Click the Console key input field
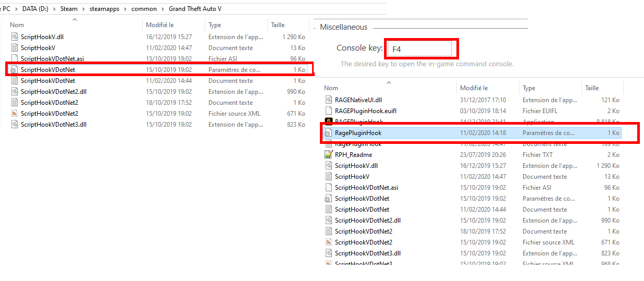Viewport: 644px width, 281px height. (x=420, y=49)
